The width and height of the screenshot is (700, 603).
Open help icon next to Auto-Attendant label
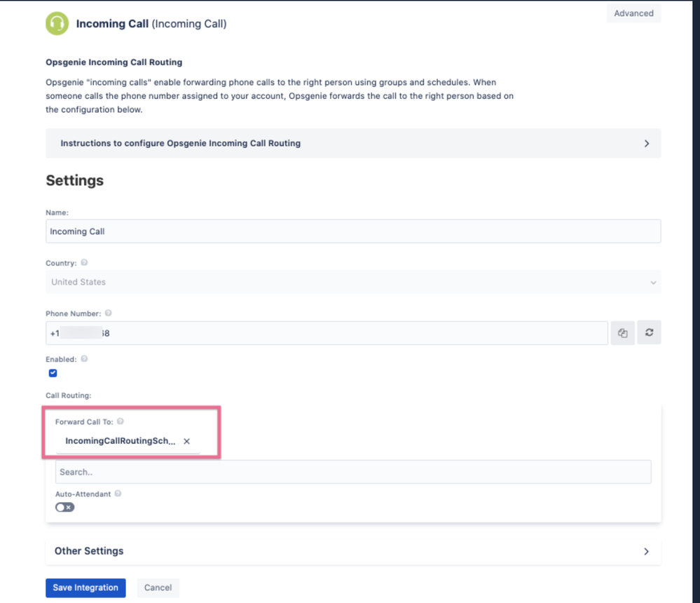[118, 494]
